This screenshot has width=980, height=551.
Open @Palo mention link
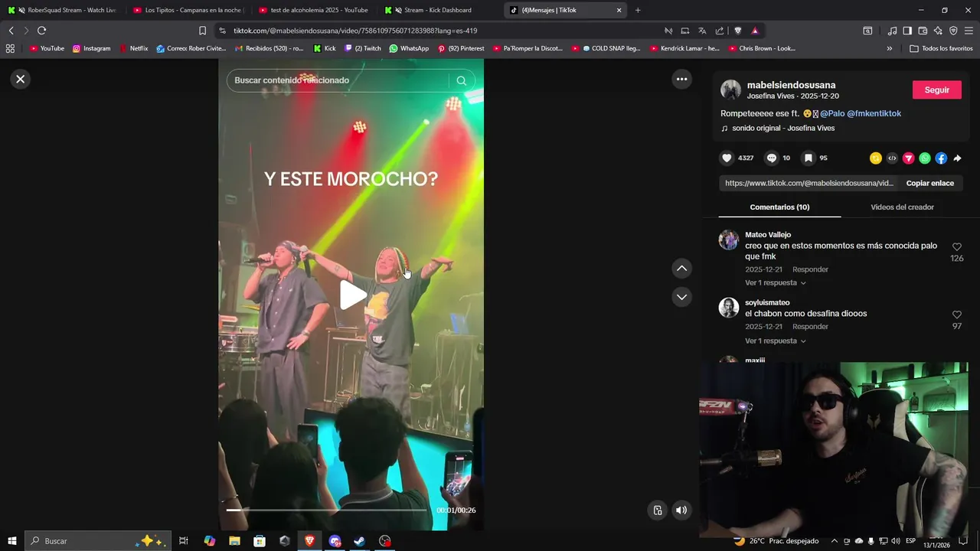(x=832, y=113)
